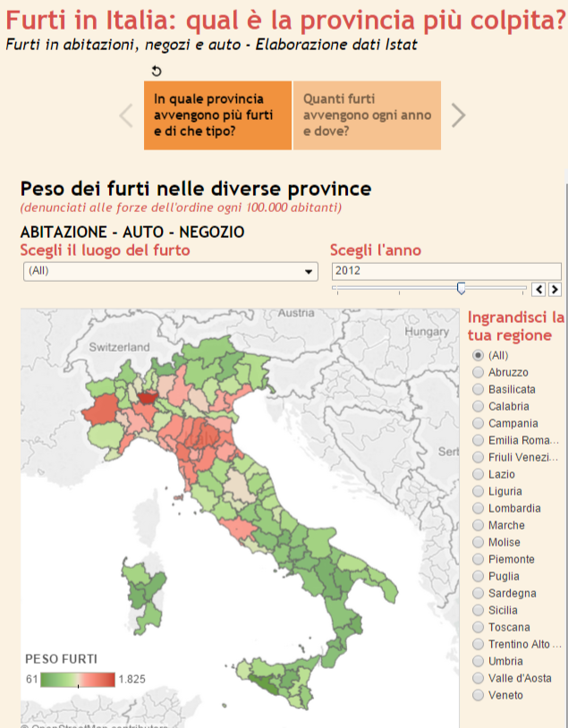Go to the previous story point arrow
Viewport: 568px width, 728px height.
click(x=126, y=115)
